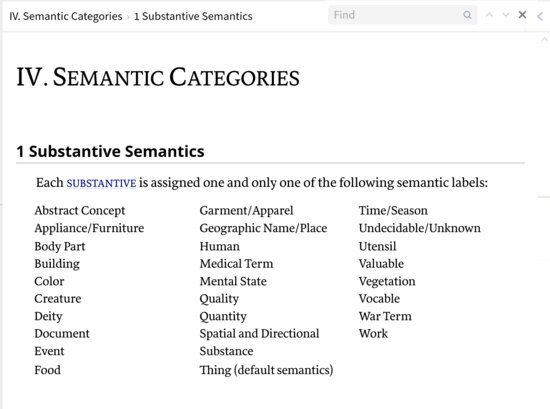Select the Geographic Name/Place label
The height and width of the screenshot is (409, 550).
[x=263, y=228]
